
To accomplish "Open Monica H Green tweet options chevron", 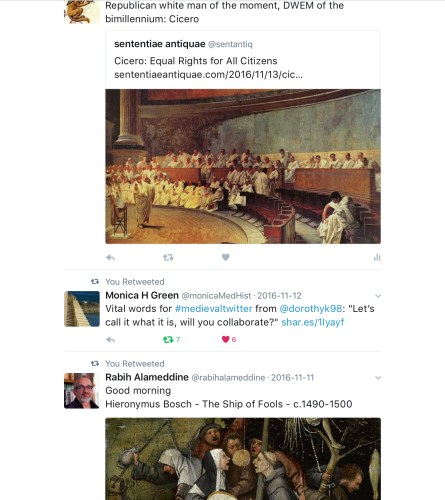I will point(378,296).
